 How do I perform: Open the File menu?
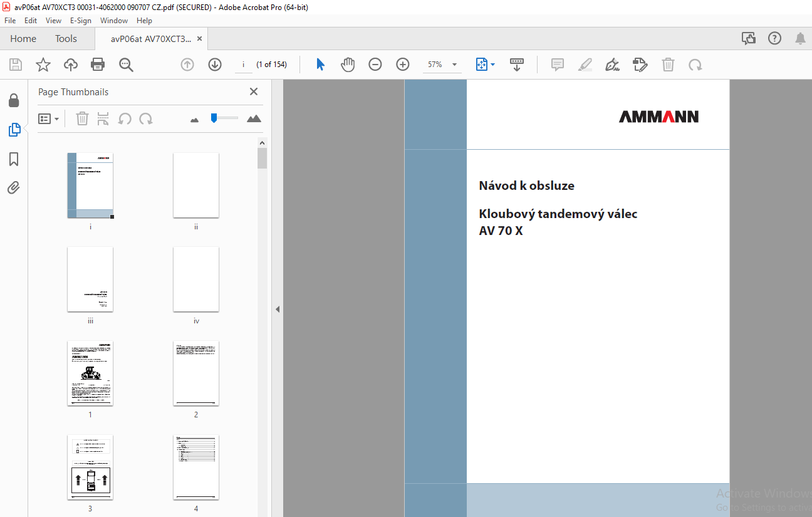pyautogui.click(x=10, y=21)
